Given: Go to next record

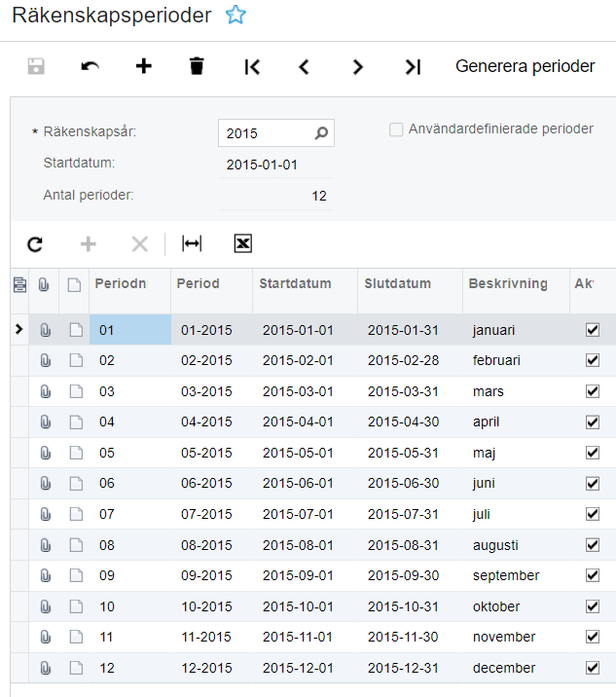Looking at the screenshot, I should click(358, 67).
